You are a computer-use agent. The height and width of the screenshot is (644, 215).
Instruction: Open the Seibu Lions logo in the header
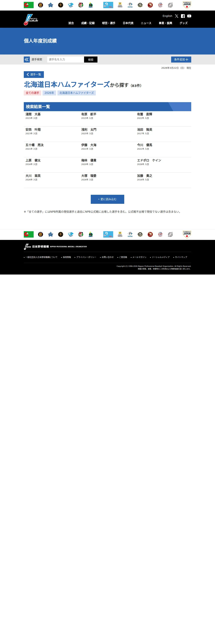[x=160, y=5]
